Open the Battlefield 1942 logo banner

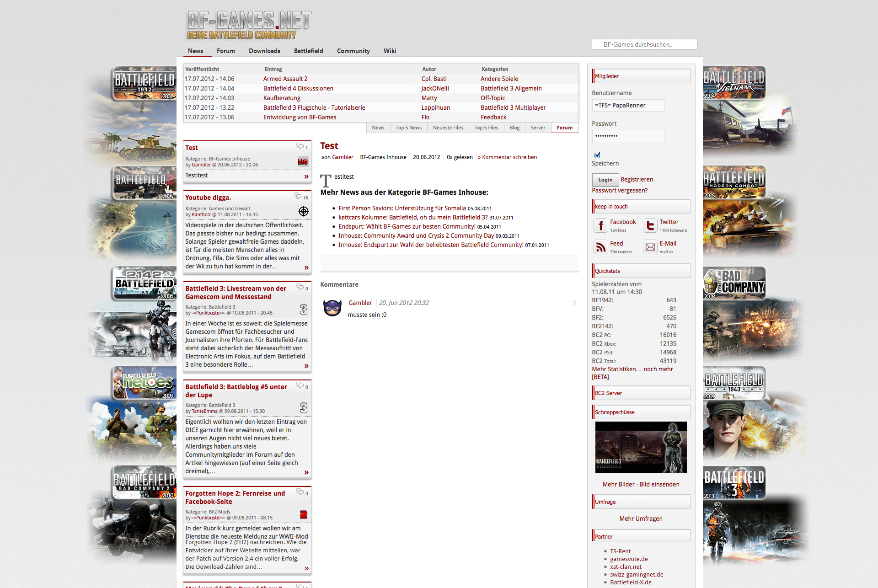tap(145, 83)
